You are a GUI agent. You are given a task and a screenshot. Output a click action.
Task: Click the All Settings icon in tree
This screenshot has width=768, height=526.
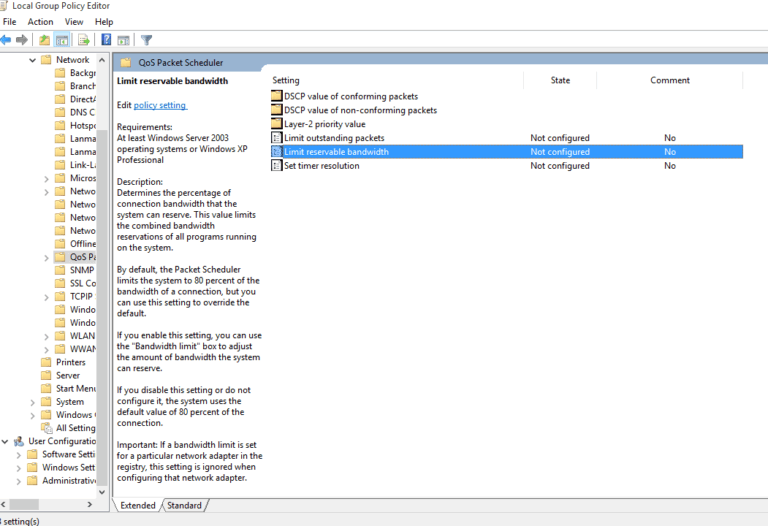point(47,428)
